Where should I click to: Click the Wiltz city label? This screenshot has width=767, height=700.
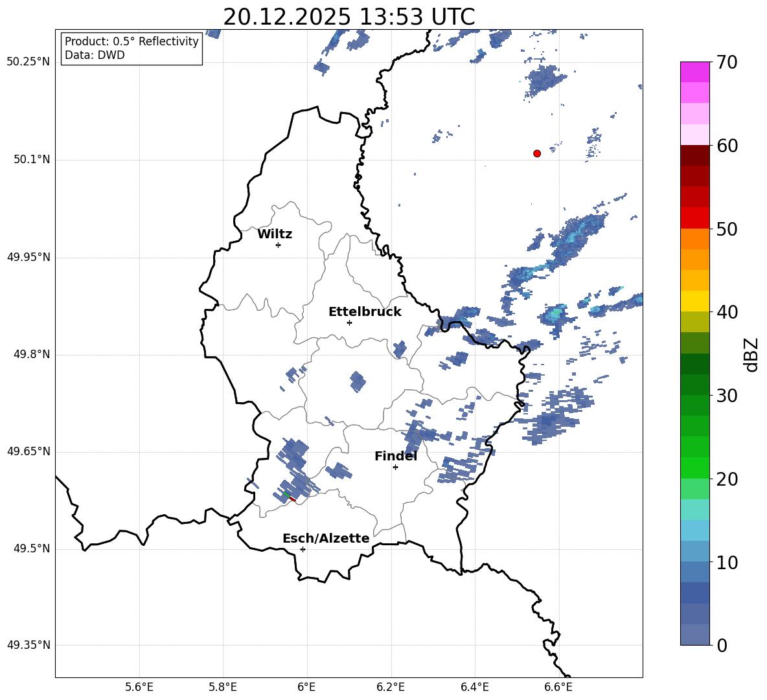tap(275, 234)
